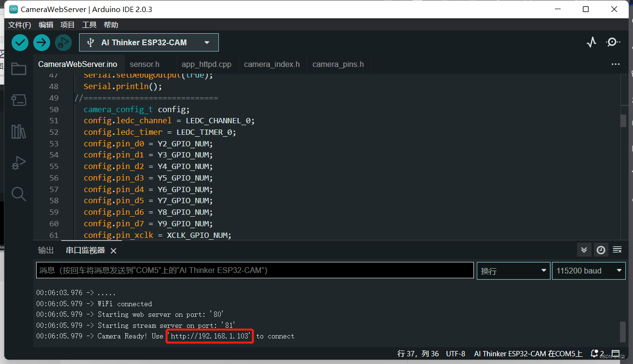Toggle autoscroll in serial monitor
Screen dimensions: 633x364
[584, 250]
